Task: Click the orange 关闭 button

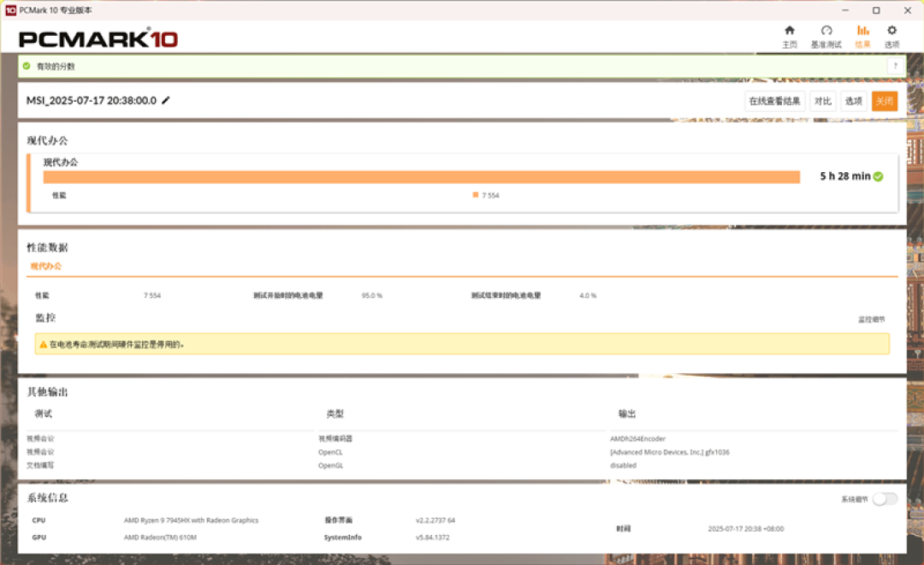Action: pyautogui.click(x=885, y=101)
